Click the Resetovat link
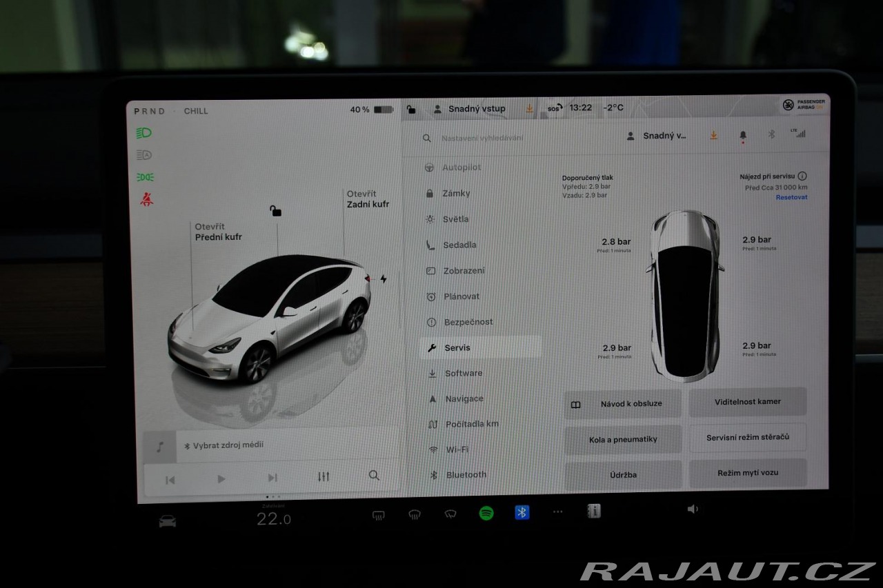 coord(791,197)
